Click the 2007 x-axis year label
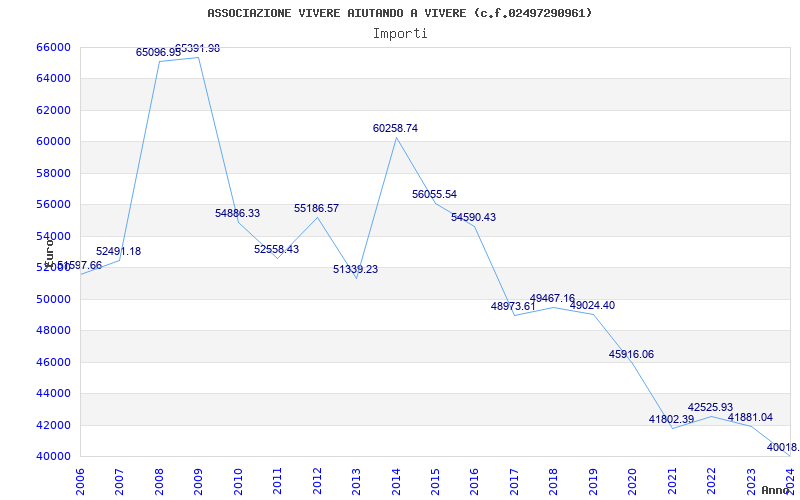This screenshot has width=800, height=500. (x=119, y=480)
